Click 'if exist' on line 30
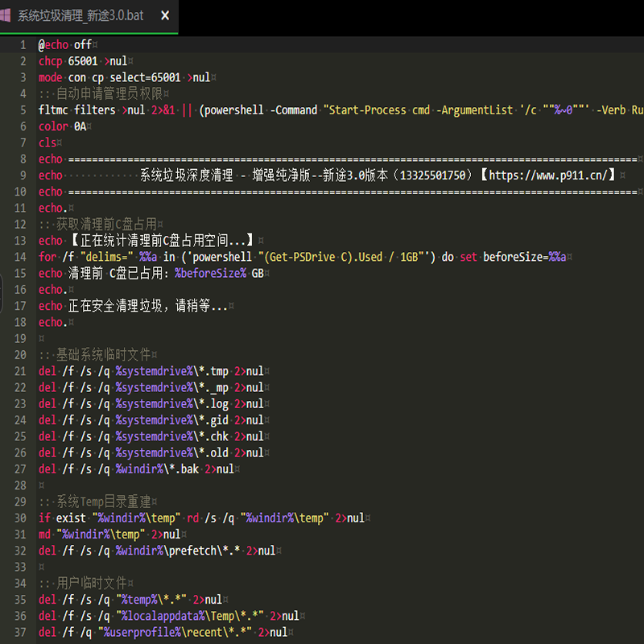Viewport: 644px width, 644px height. (x=62, y=518)
